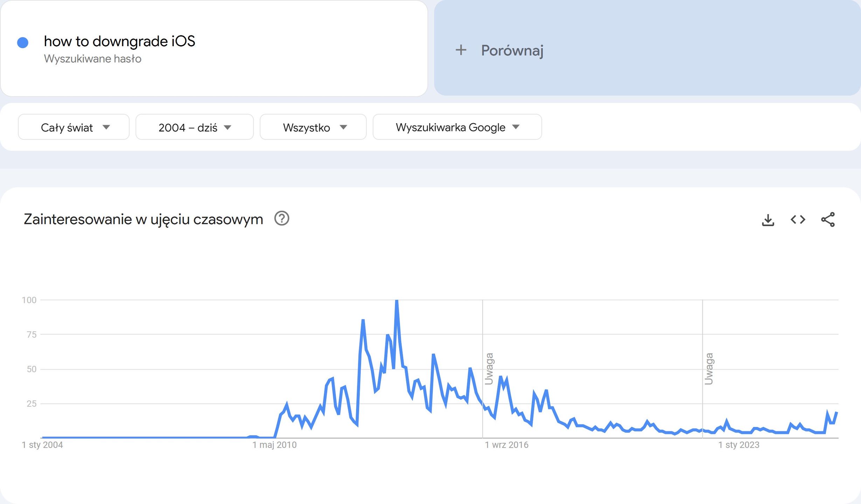Image resolution: width=861 pixels, height=504 pixels.
Task: Open the Wszystko category dropdown
Action: (313, 127)
